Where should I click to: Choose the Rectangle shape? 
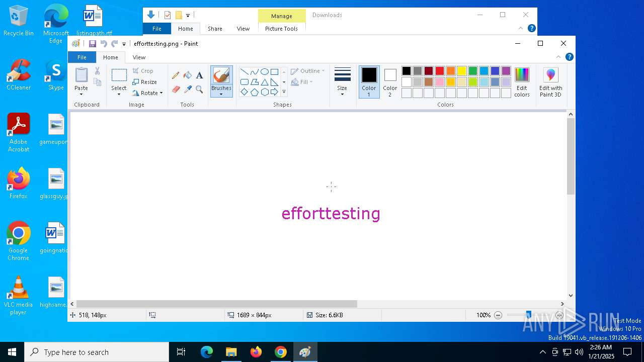274,71
